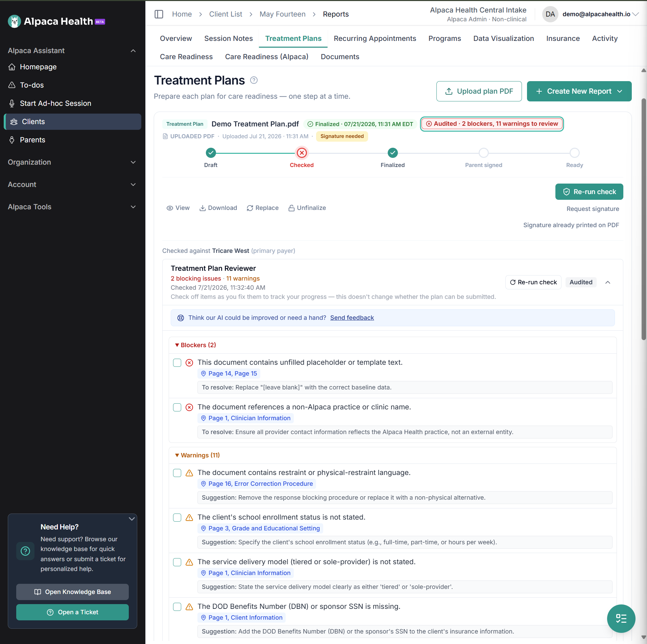
Task: Click the red error icon for placeholder text blocker
Action: point(189,363)
